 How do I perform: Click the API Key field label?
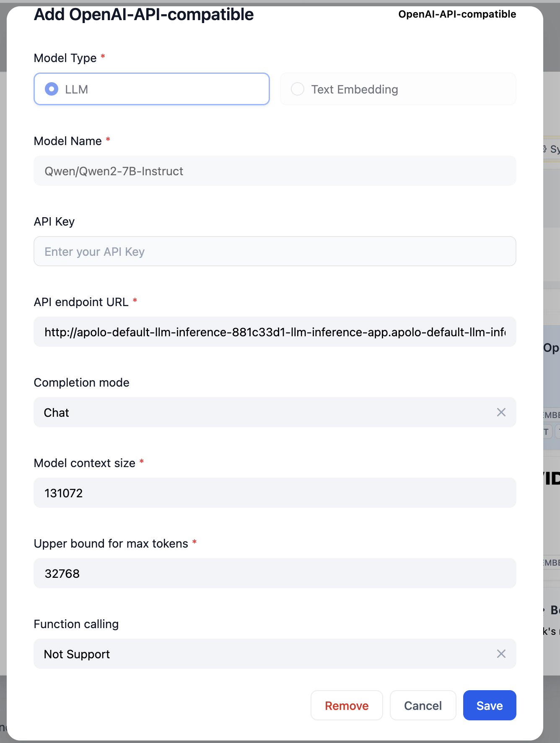[54, 221]
